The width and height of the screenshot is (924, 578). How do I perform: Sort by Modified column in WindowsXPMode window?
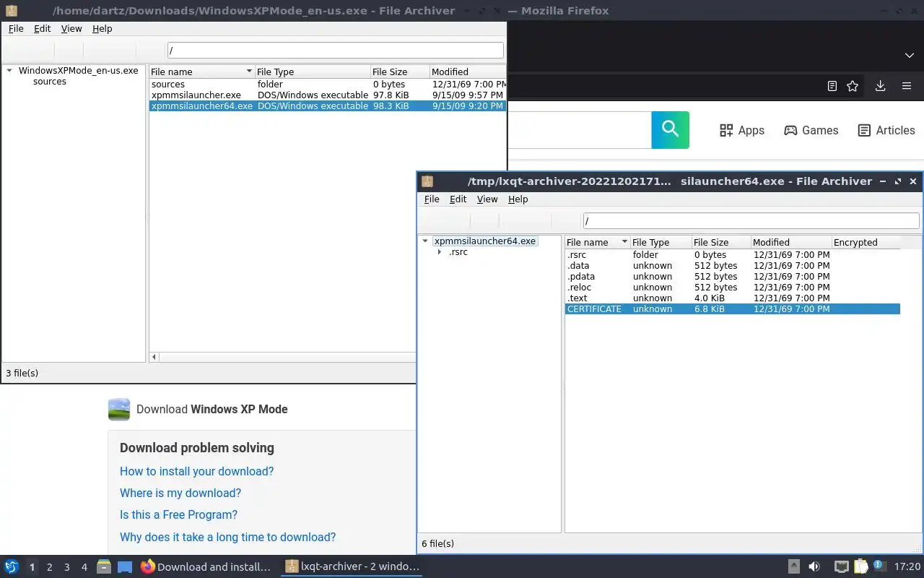click(468, 72)
